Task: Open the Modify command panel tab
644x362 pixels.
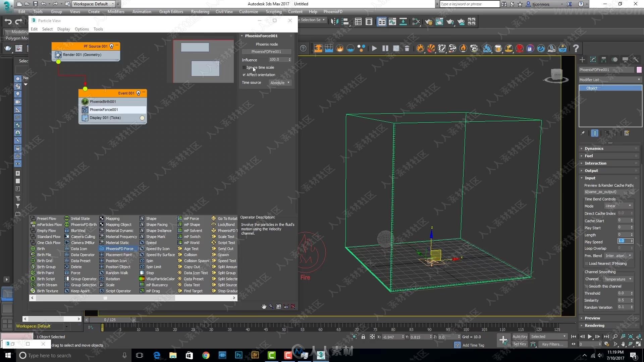Action: [593, 59]
